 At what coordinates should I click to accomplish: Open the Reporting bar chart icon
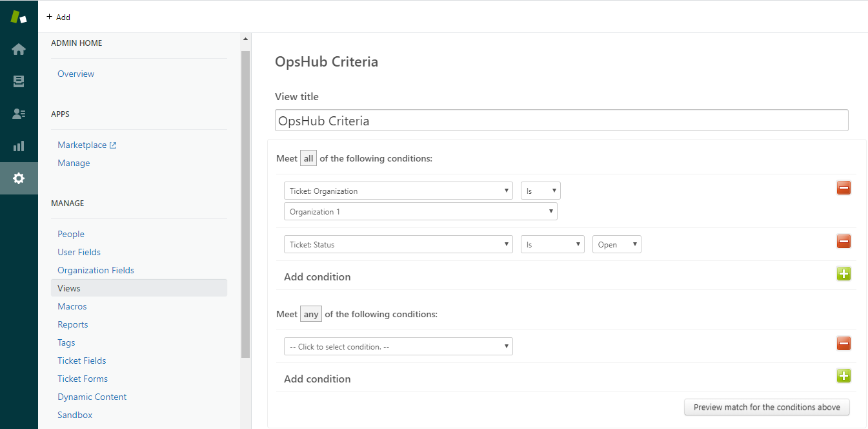click(x=19, y=146)
